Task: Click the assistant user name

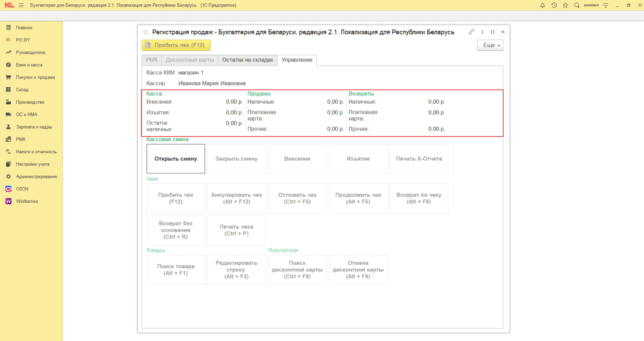Action: coord(591,5)
